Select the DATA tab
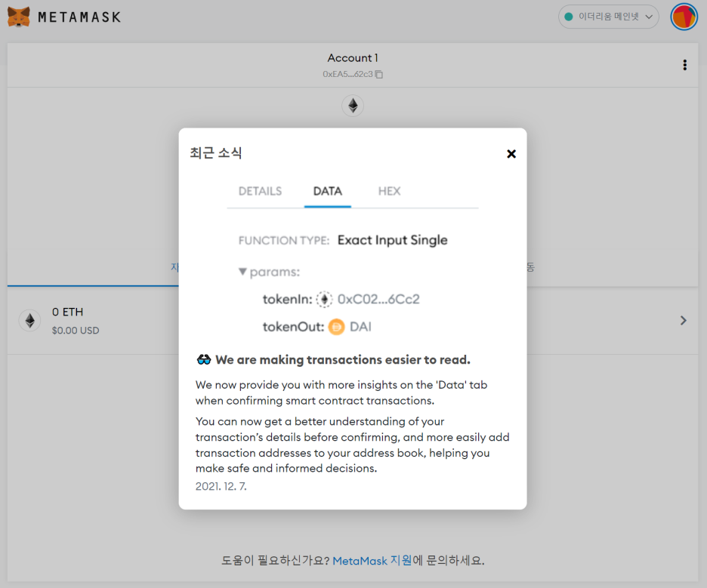 coord(328,191)
